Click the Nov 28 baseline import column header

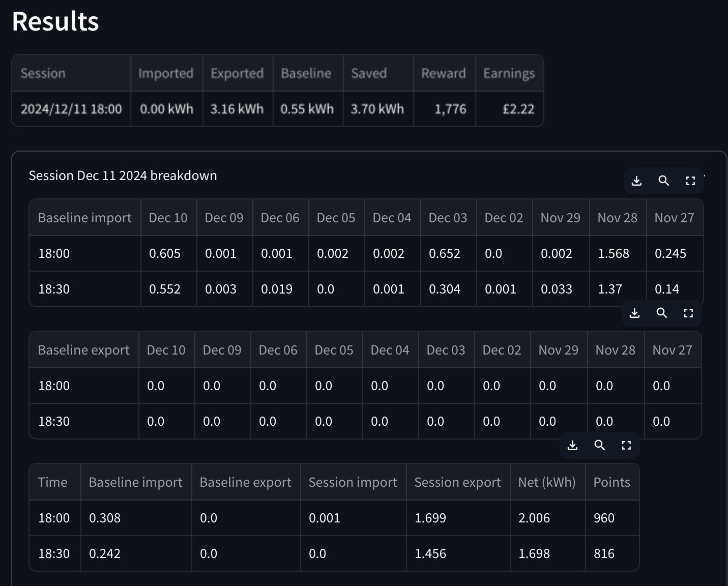click(618, 218)
